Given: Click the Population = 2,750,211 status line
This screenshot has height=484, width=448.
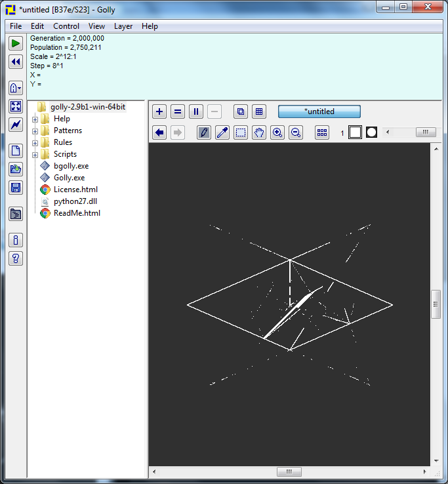Looking at the screenshot, I should pos(66,47).
